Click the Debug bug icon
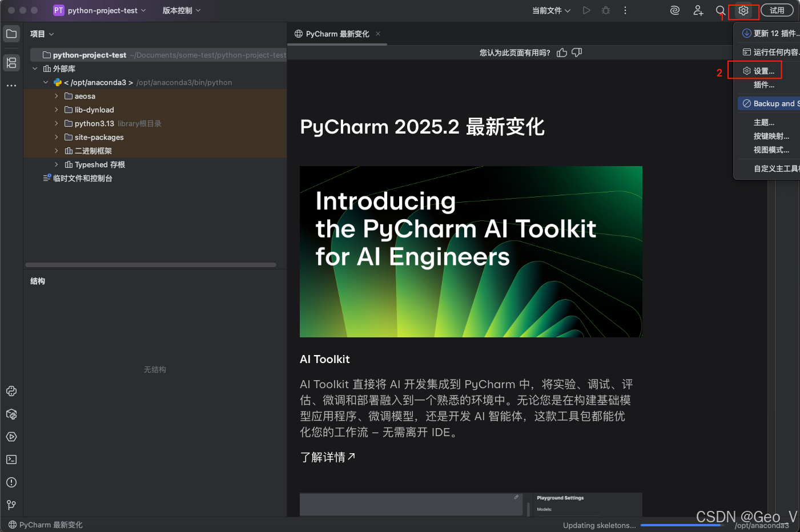Screen dimensions: 800x532 [606, 10]
